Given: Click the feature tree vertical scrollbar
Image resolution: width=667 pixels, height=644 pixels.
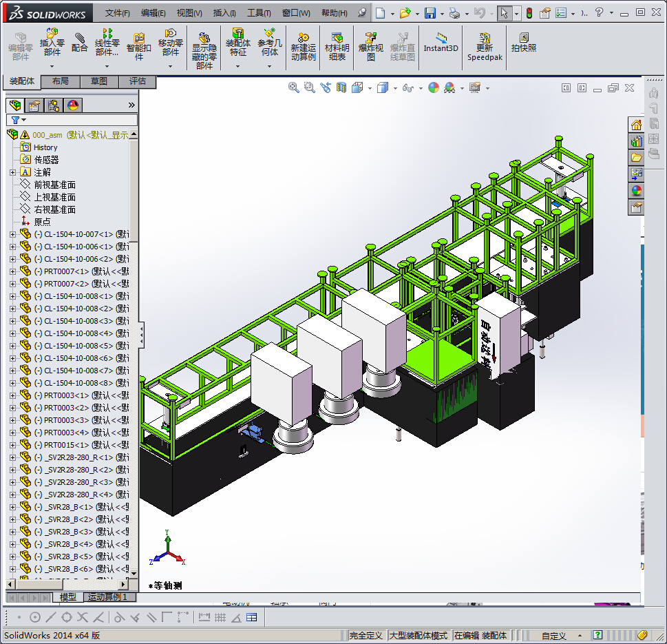Looking at the screenshot, I should tap(134, 191).
